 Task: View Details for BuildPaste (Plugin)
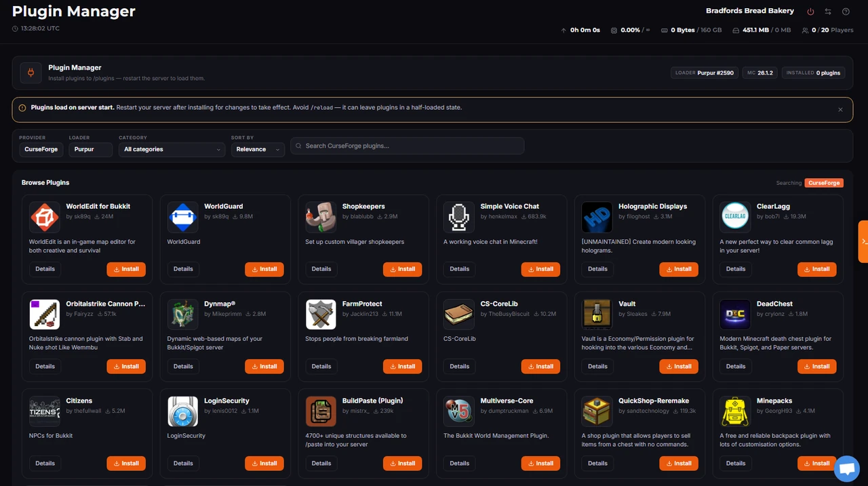tap(321, 464)
